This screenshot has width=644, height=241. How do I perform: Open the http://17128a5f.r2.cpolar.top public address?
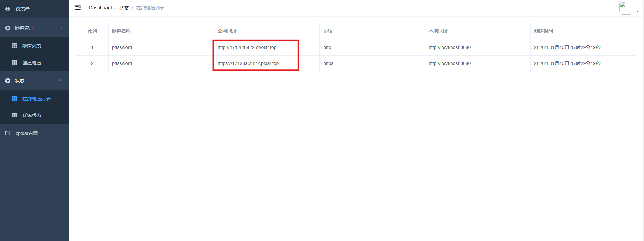tap(247, 47)
